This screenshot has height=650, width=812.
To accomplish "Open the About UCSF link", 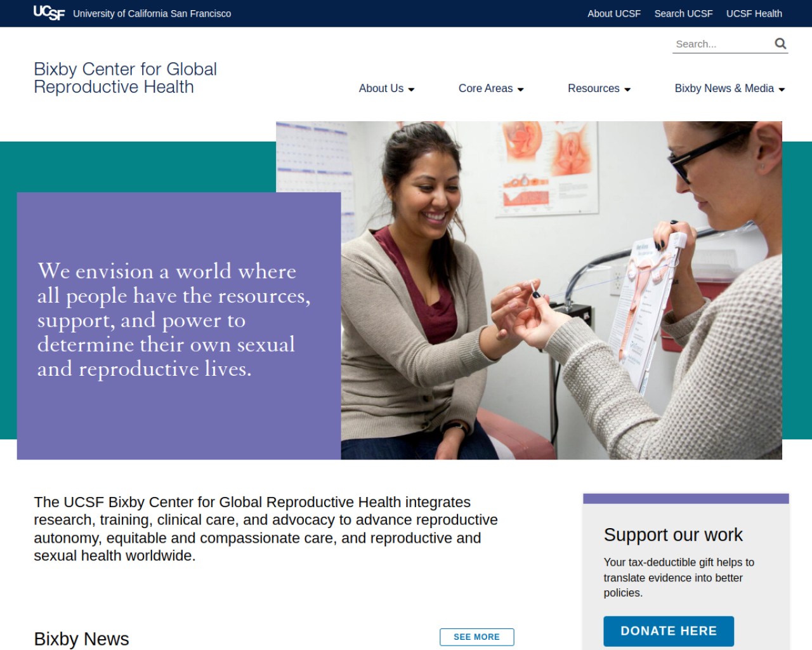I will (614, 13).
